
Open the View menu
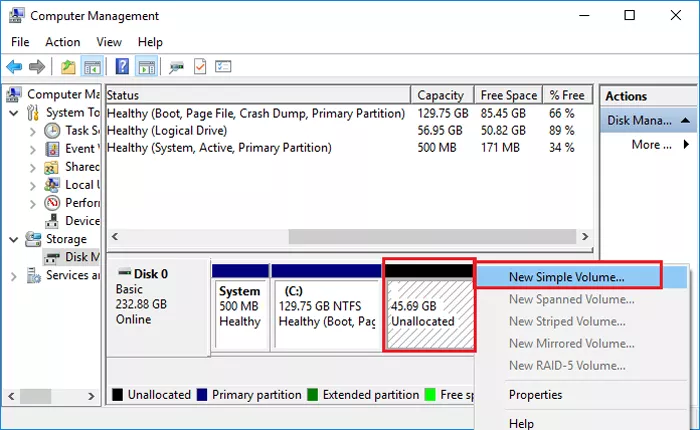pyautogui.click(x=109, y=42)
